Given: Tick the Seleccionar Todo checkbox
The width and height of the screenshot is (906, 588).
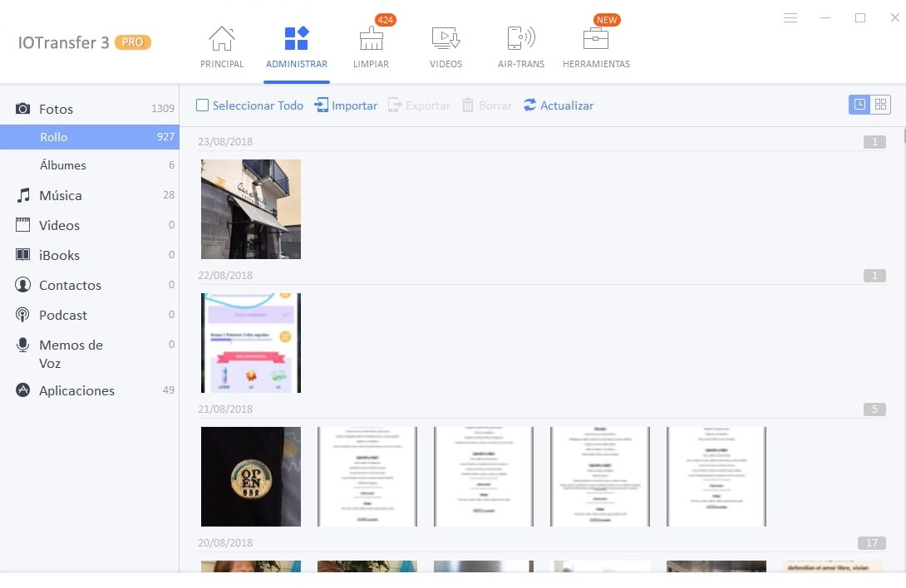Looking at the screenshot, I should coord(202,105).
